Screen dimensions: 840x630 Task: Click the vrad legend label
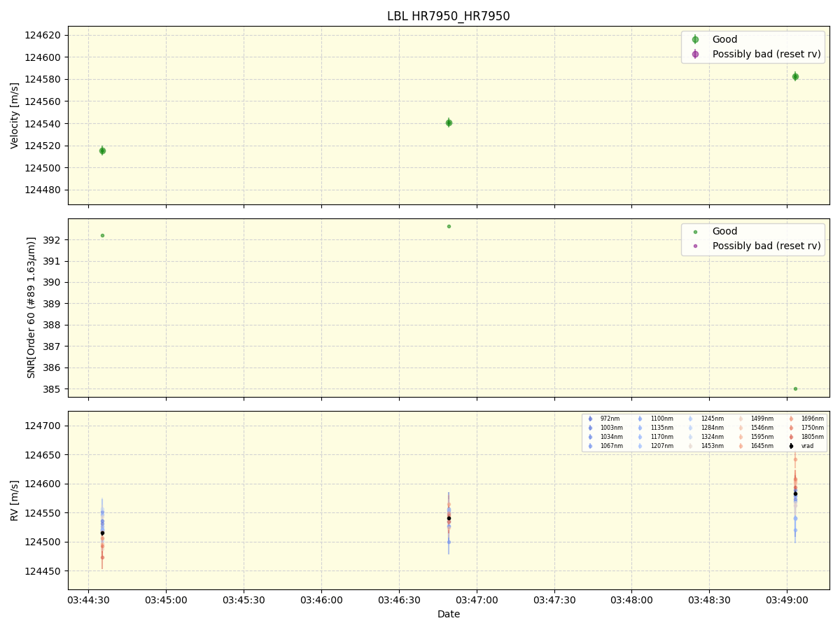pos(807,446)
